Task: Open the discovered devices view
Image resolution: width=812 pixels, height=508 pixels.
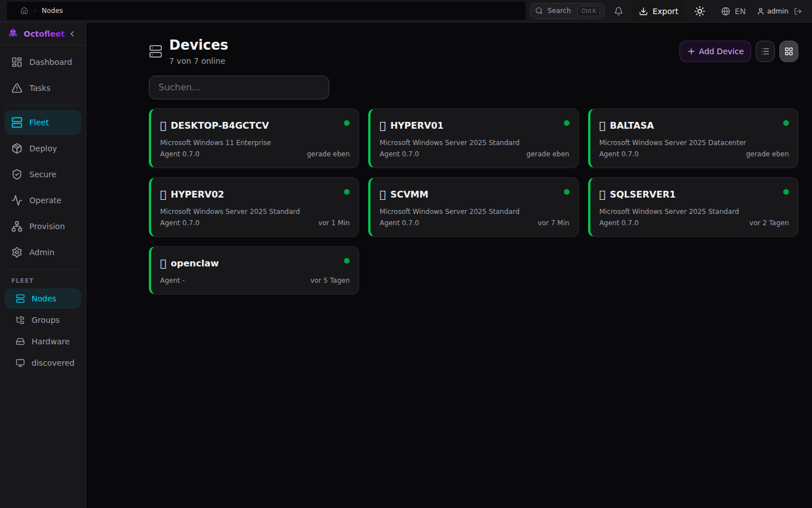Action: pos(52,362)
